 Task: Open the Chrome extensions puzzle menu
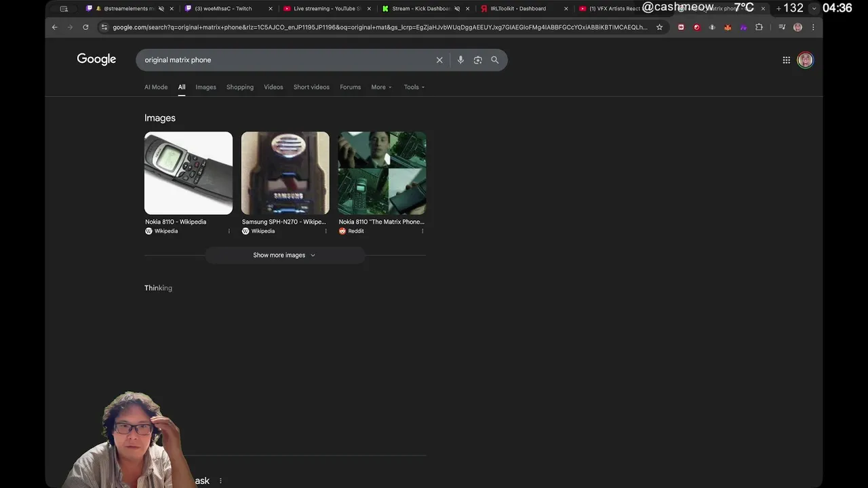[759, 27]
